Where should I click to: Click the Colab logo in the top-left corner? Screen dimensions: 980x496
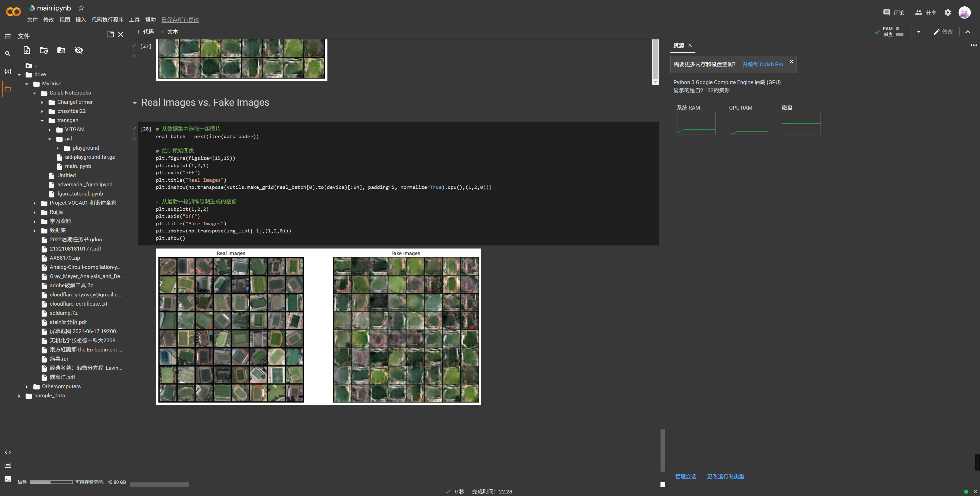pyautogui.click(x=14, y=12)
